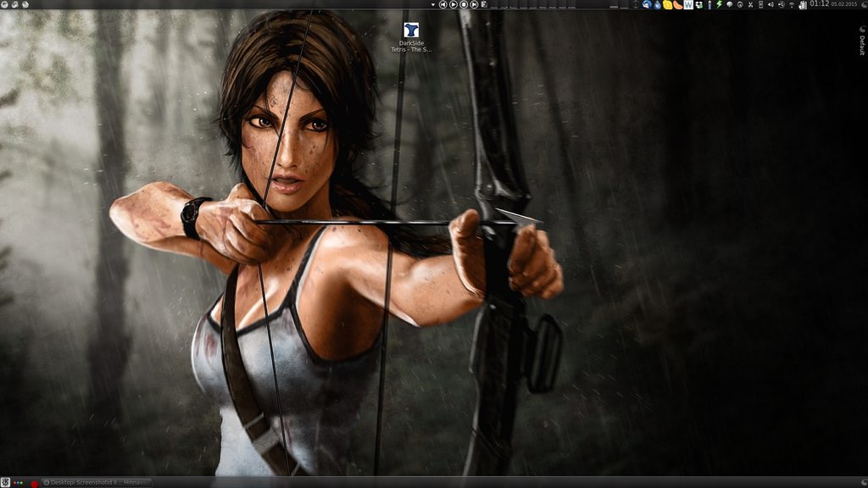This screenshot has width=868, height=488.
Task: Open the blue Thunderbird tray icon
Action: tap(647, 4)
